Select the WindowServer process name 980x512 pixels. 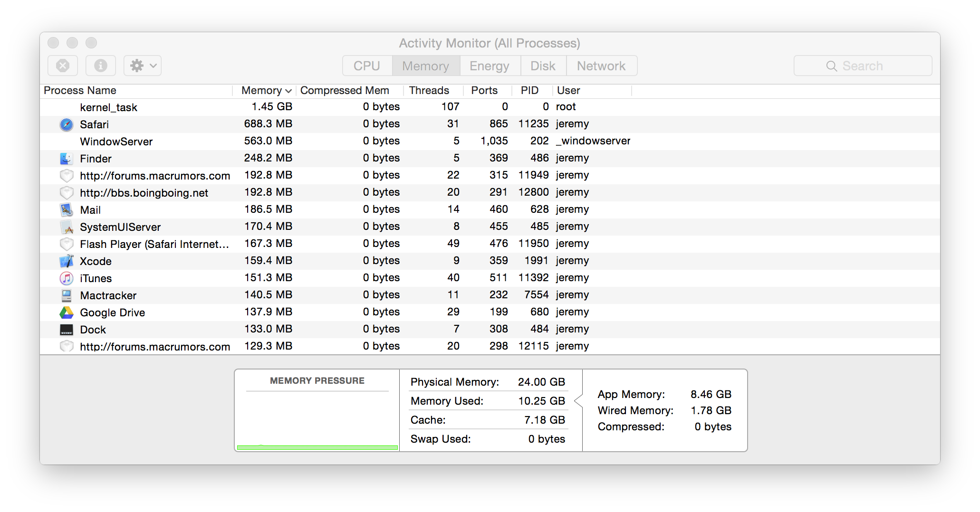click(116, 142)
